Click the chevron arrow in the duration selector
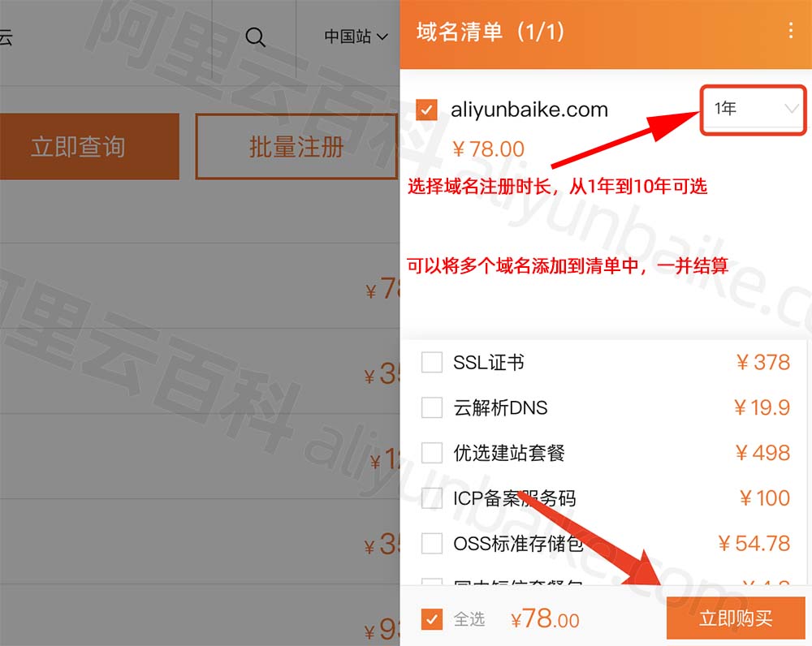Image resolution: width=812 pixels, height=646 pixels. pyautogui.click(x=791, y=109)
